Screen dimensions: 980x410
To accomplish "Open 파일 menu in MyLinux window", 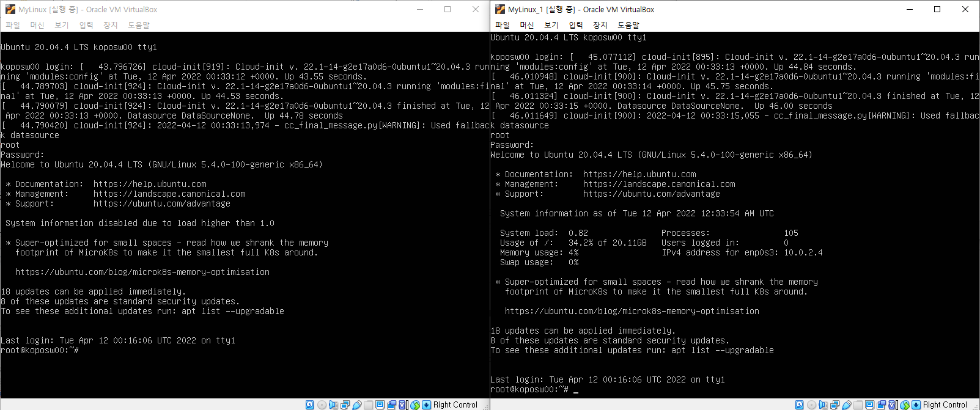I will (13, 25).
